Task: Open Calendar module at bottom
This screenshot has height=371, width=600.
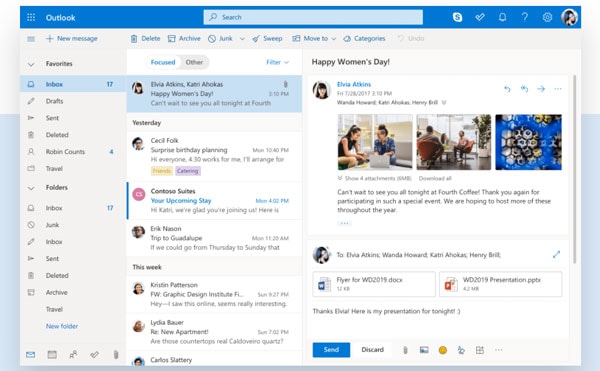Action: (x=52, y=355)
